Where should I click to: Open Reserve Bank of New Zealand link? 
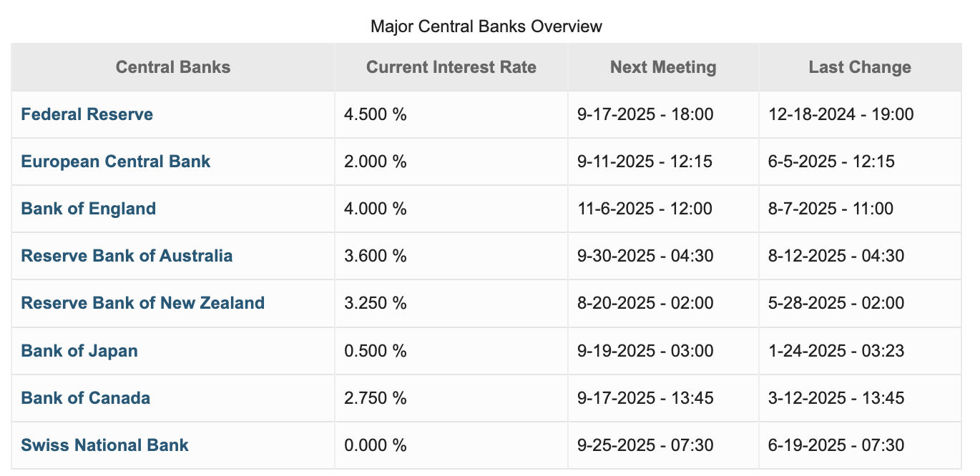[143, 303]
